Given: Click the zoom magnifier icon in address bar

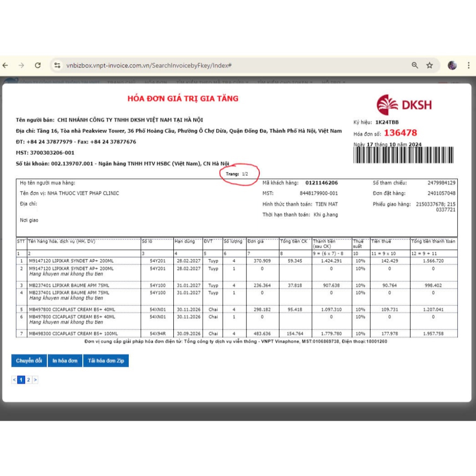Looking at the screenshot, I should point(415,66).
